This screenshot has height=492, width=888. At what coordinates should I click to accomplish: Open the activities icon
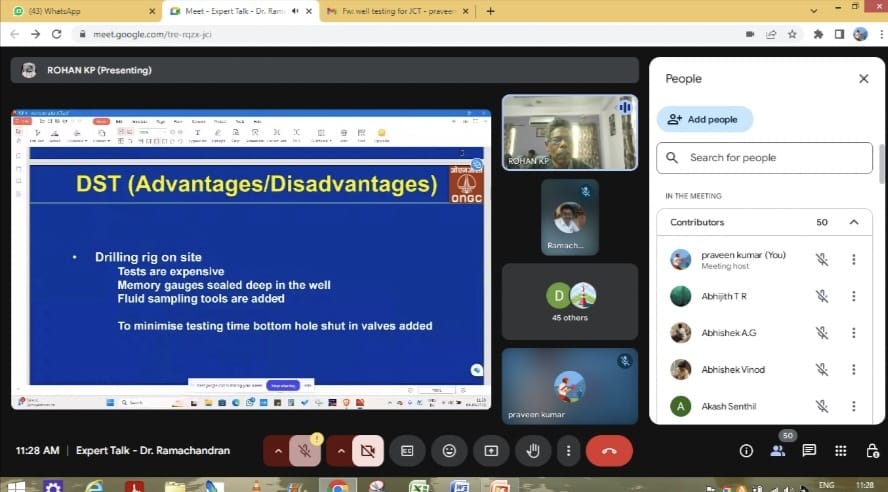click(840, 451)
